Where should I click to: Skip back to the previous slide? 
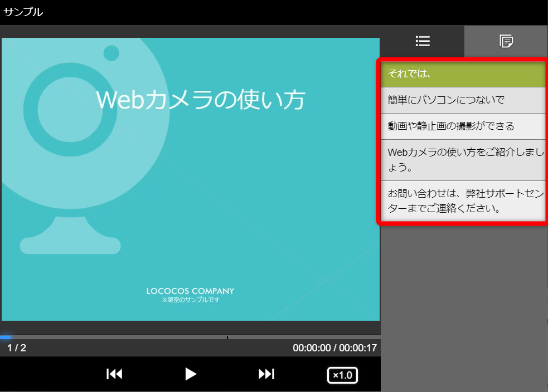click(x=114, y=374)
